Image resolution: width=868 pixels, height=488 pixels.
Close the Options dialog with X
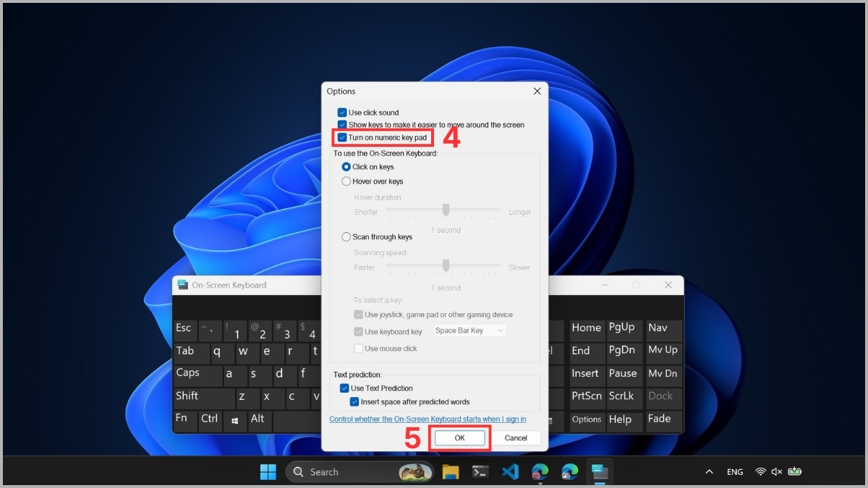(537, 91)
